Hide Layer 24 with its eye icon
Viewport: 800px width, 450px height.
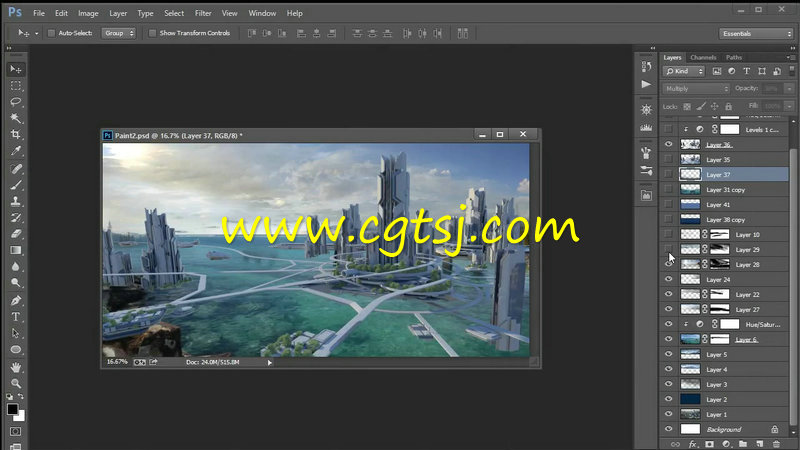668,279
